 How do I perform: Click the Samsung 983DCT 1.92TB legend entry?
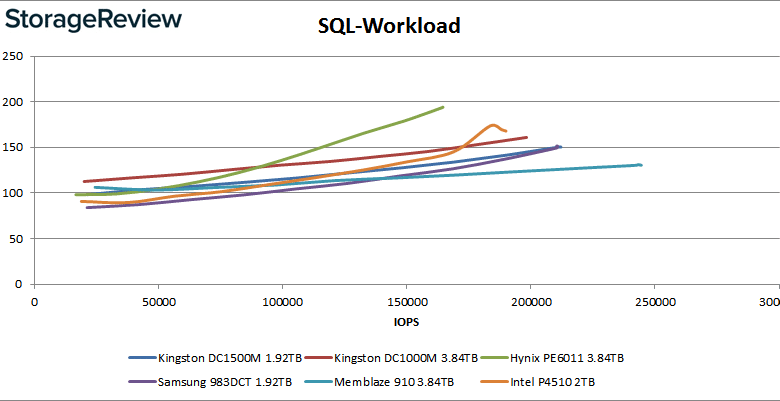click(x=210, y=382)
